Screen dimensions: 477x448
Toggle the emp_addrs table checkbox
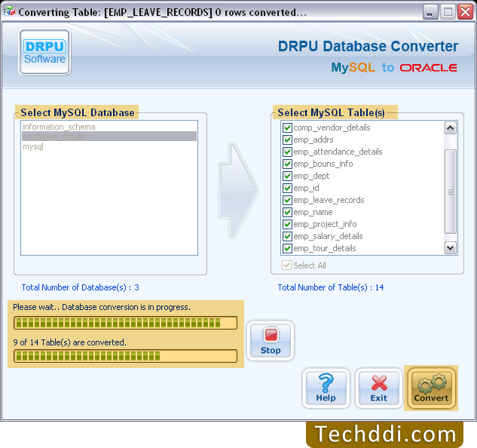pos(287,140)
